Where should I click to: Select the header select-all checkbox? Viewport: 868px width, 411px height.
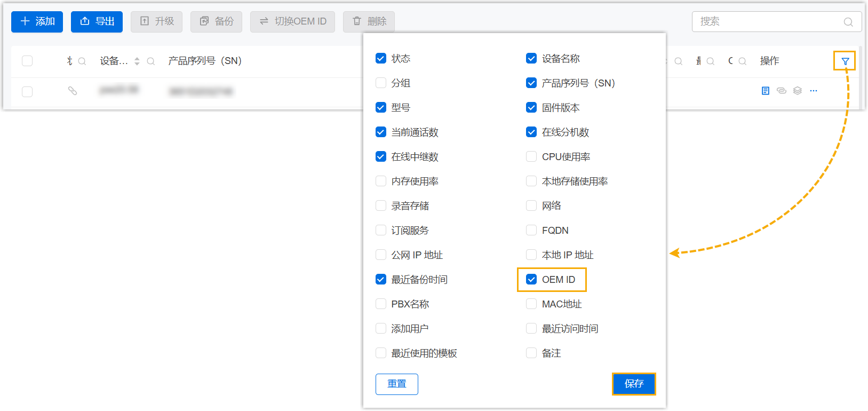(27, 61)
